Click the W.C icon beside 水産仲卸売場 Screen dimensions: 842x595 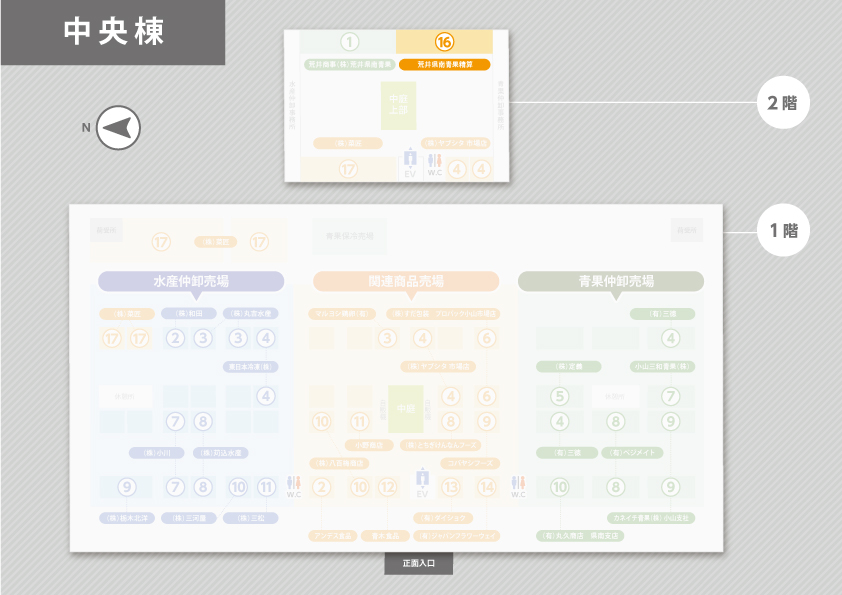click(294, 486)
